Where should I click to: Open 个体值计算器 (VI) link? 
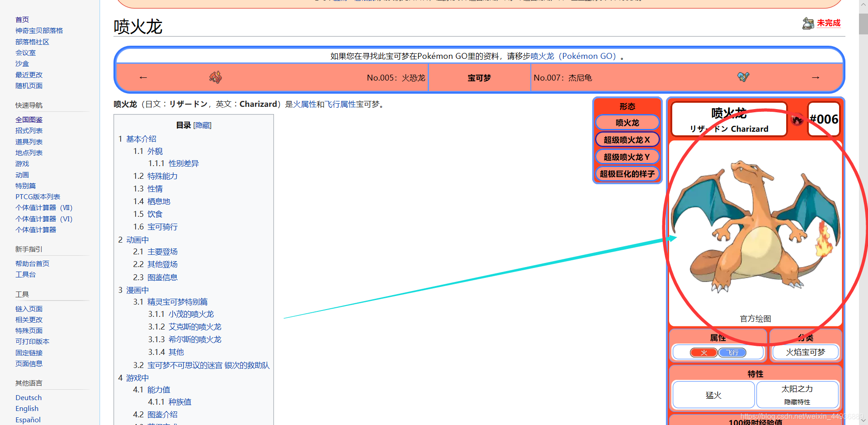tap(44, 219)
